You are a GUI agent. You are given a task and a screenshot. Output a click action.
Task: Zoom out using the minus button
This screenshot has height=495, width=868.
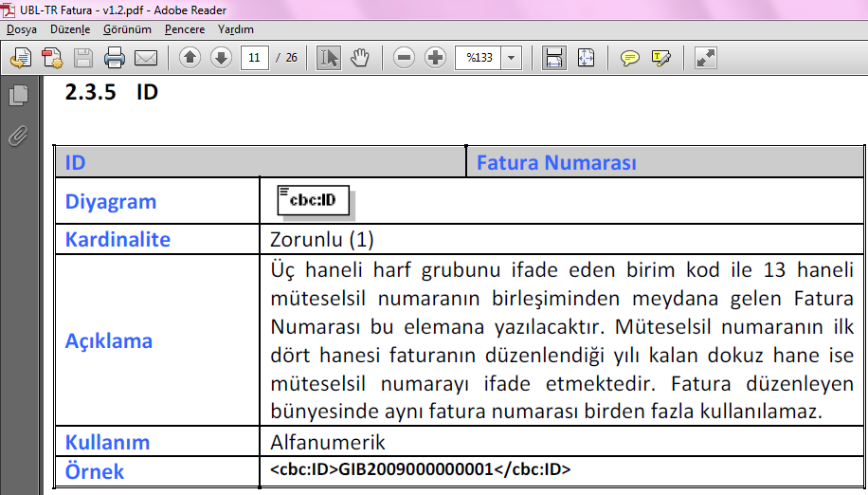point(405,58)
